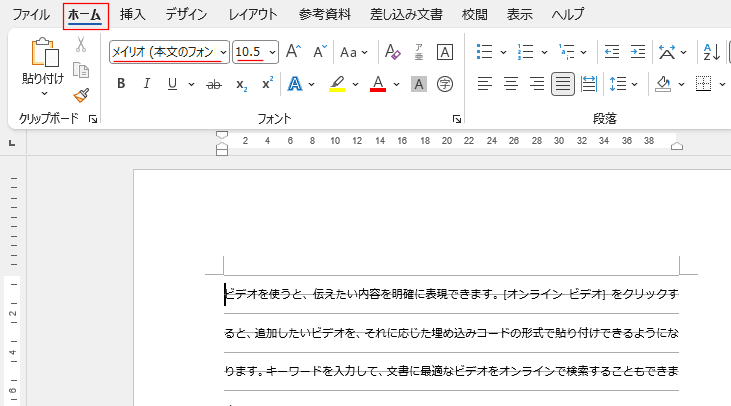This screenshot has width=731, height=406.
Task: Toggle Italic formatting
Action: (147, 84)
